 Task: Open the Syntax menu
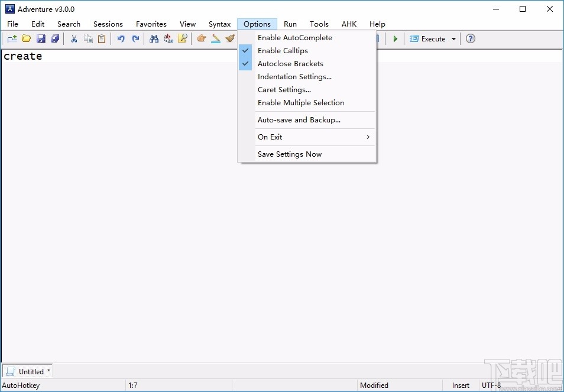coord(219,24)
